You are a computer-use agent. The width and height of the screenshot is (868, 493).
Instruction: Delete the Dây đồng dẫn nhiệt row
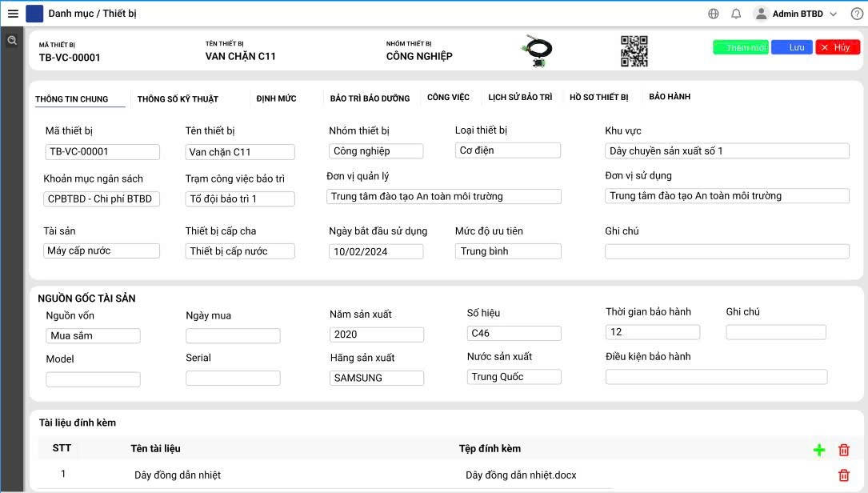click(x=843, y=475)
